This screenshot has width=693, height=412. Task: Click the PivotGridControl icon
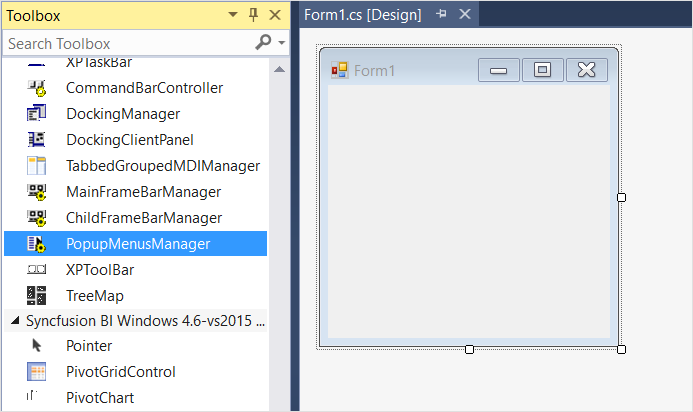tap(36, 372)
